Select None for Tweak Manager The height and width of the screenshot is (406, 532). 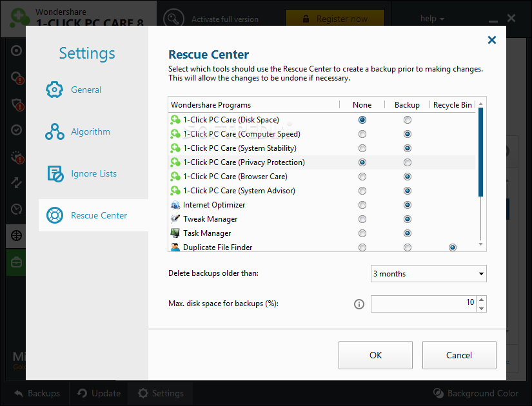(362, 220)
